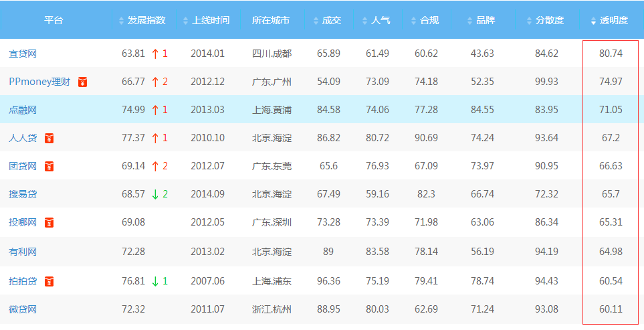The width and height of the screenshot is (644, 330).
Task: Open the 搜易贷 platform link
Action: pyautogui.click(x=23, y=194)
